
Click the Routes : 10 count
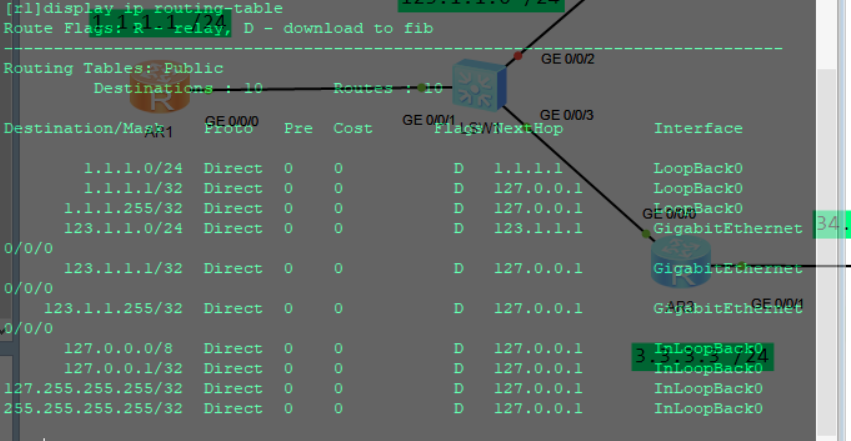point(388,88)
